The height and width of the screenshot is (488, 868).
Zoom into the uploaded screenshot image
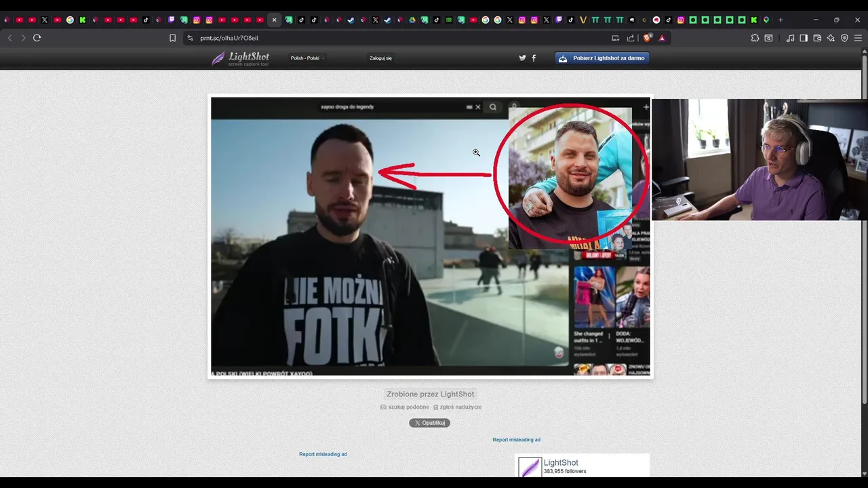[x=430, y=236]
